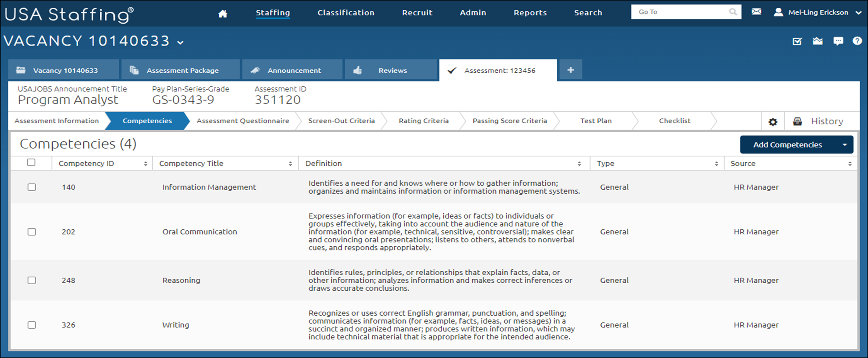
Task: Click the thumbs-up icon on Reviews tab
Action: [x=357, y=70]
